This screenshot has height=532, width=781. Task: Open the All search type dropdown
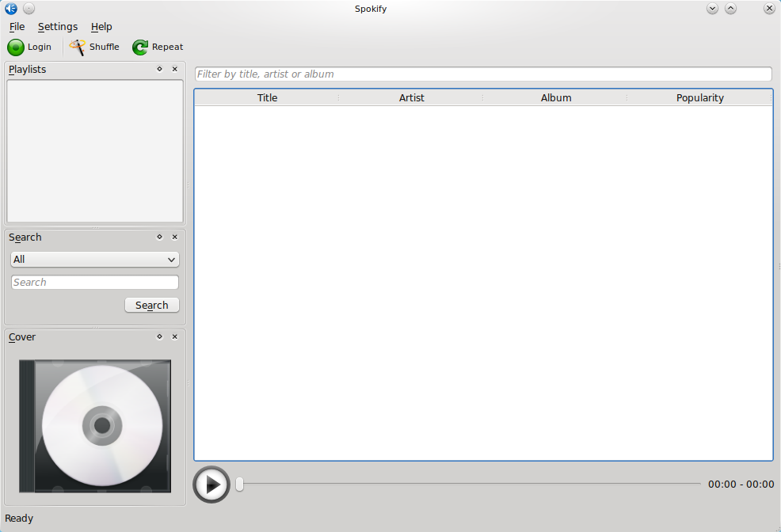[x=94, y=260]
